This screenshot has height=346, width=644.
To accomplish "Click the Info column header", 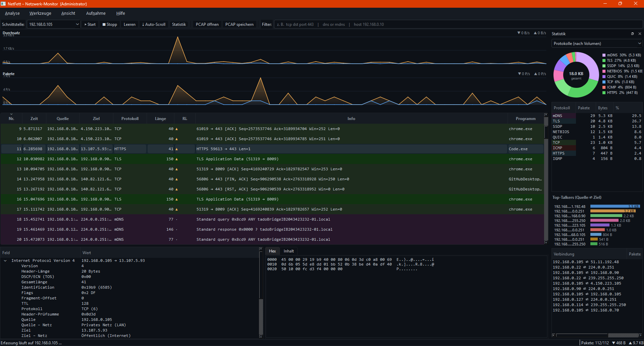I will coord(351,119).
